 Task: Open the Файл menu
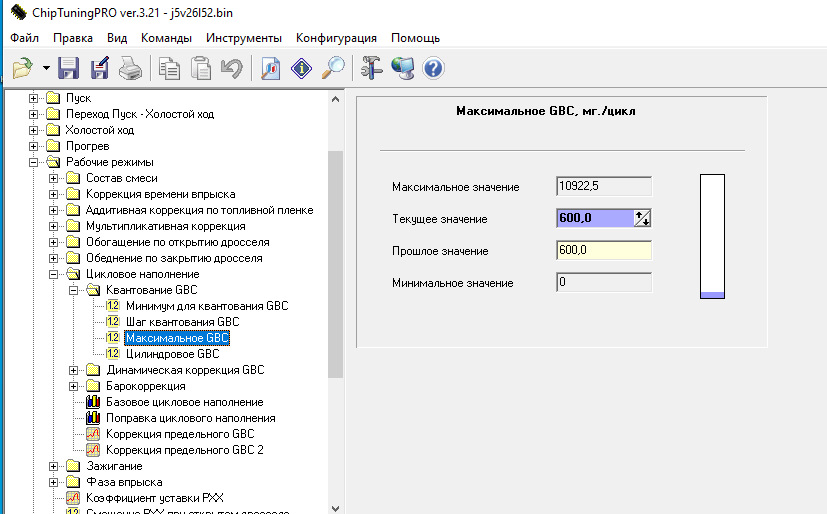(x=24, y=38)
